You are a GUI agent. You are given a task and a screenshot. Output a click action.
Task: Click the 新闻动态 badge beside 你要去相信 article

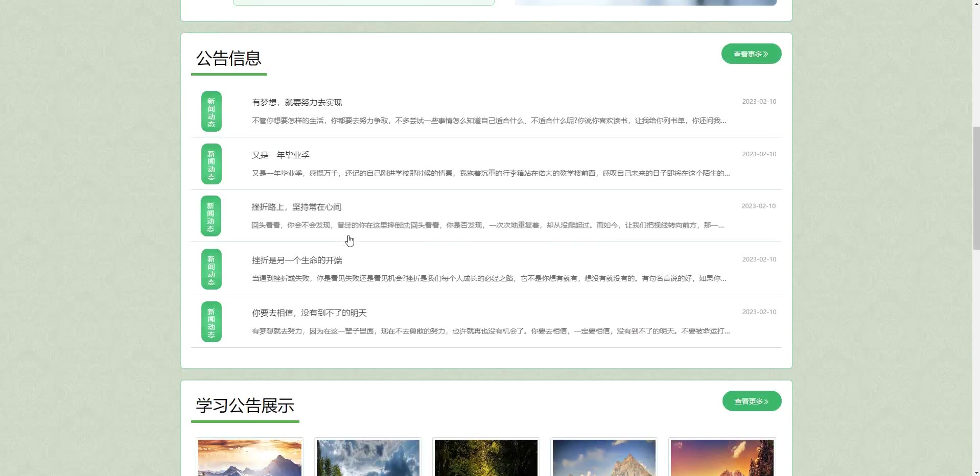coord(211,322)
